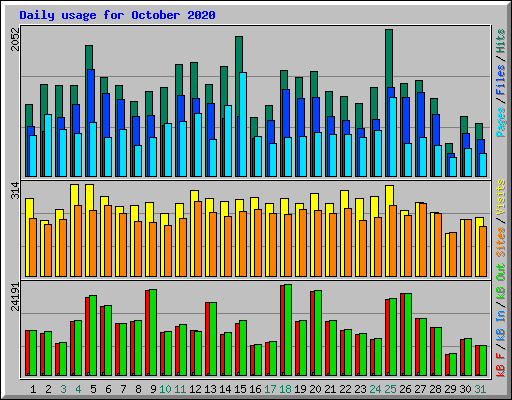Select day label "29" on the axis
Viewport: 512px width, 400px height.
[x=450, y=389]
